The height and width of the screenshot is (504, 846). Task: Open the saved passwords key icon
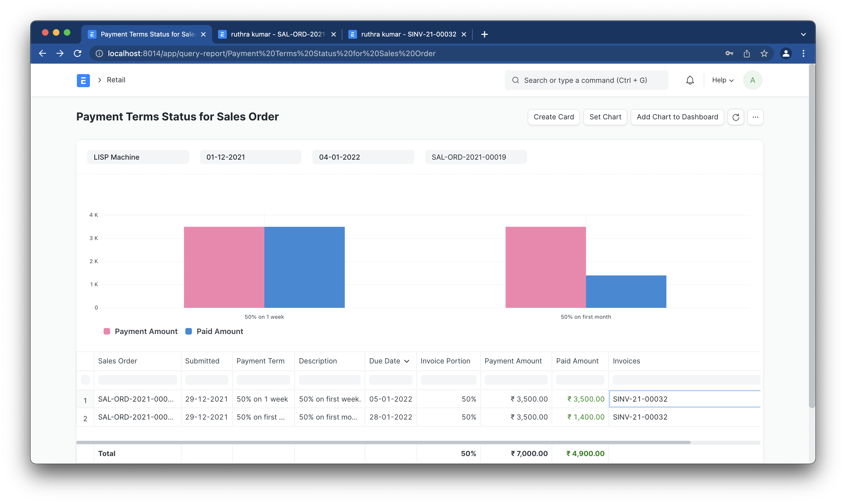[x=729, y=53]
